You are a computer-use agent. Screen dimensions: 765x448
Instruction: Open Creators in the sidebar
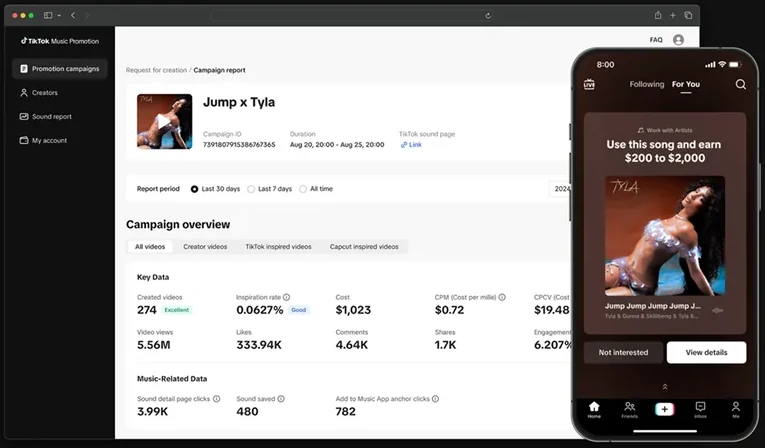point(39,93)
